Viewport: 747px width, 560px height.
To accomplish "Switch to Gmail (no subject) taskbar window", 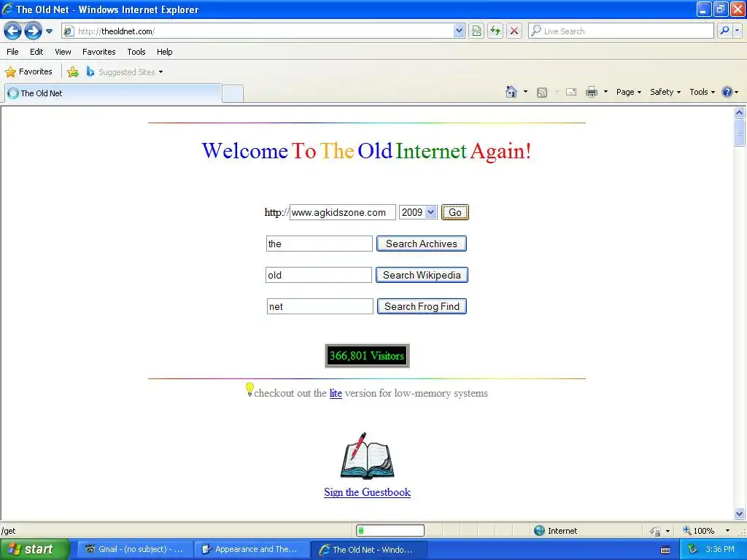I will click(x=133, y=550).
